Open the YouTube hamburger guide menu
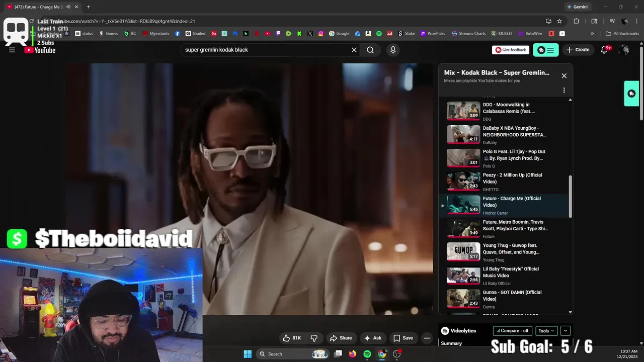 click(12, 50)
